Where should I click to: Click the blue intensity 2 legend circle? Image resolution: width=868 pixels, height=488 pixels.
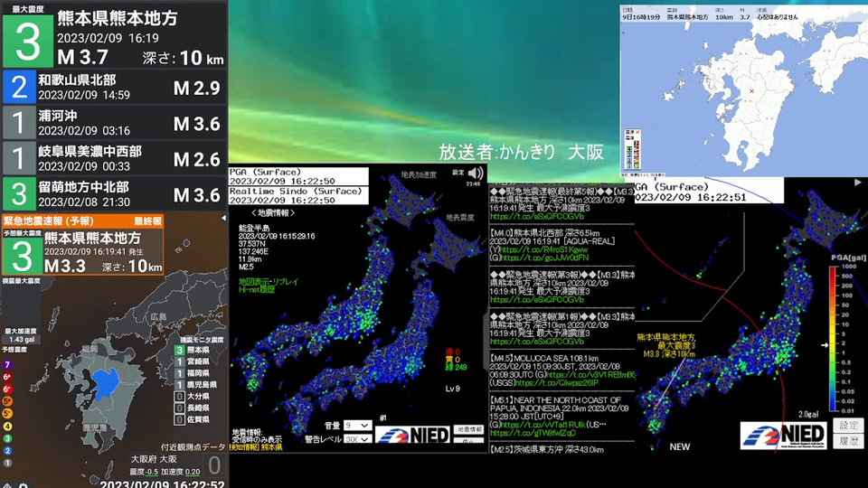point(7,450)
